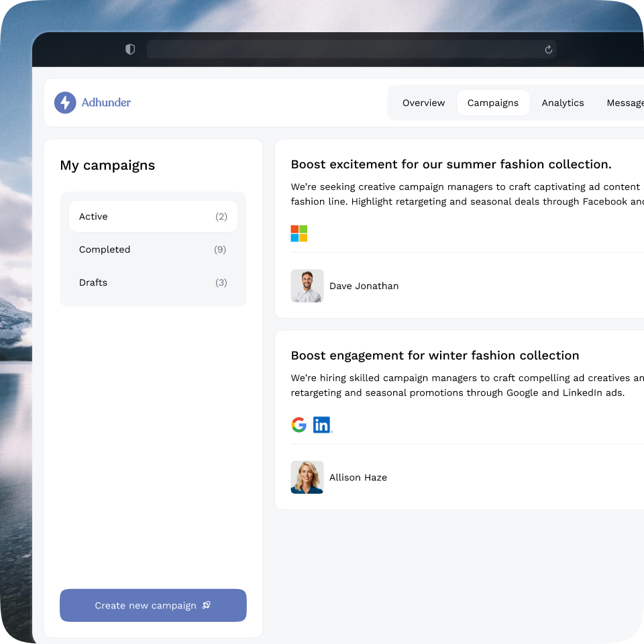The image size is (644, 644).
Task: Click the LinkedIn logo on winter campaign
Action: pos(322,425)
